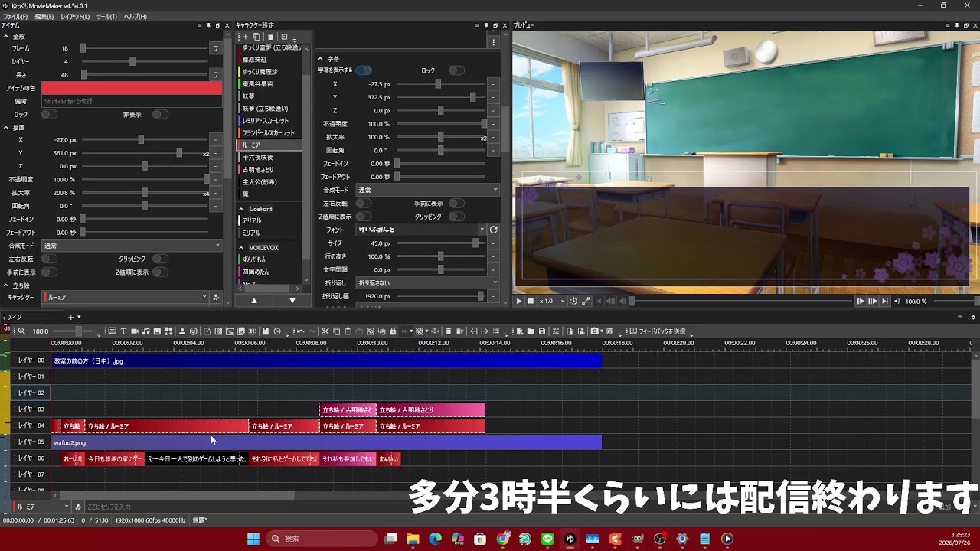
Task: Adjust the subtitle サイズ slider
Action: 440,243
